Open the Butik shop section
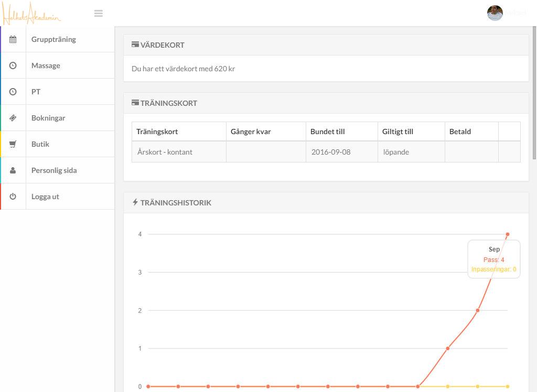The height and width of the screenshot is (392, 537). pos(40,144)
